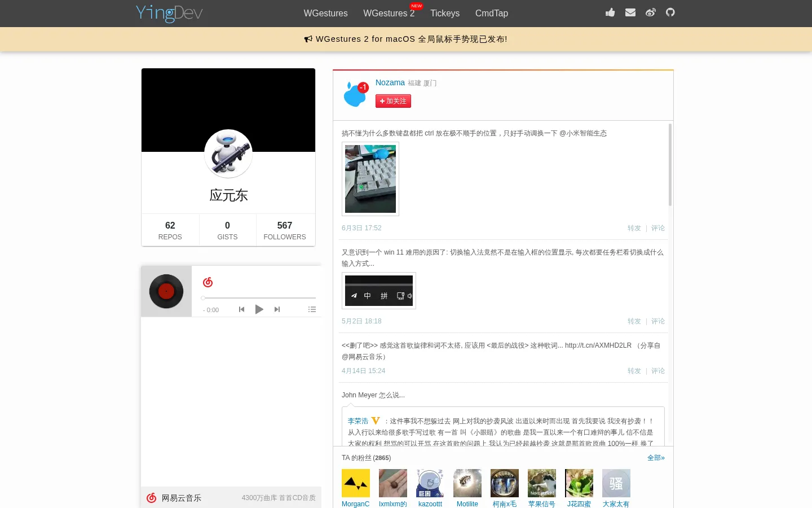
Task: View the 62 REPOS stat
Action: [x=170, y=230]
